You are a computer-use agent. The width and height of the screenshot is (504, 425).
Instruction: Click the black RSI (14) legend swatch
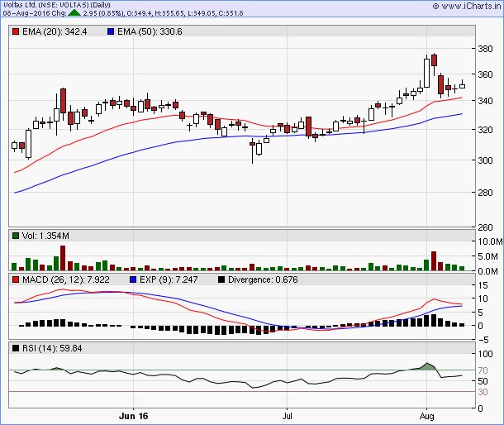click(16, 348)
